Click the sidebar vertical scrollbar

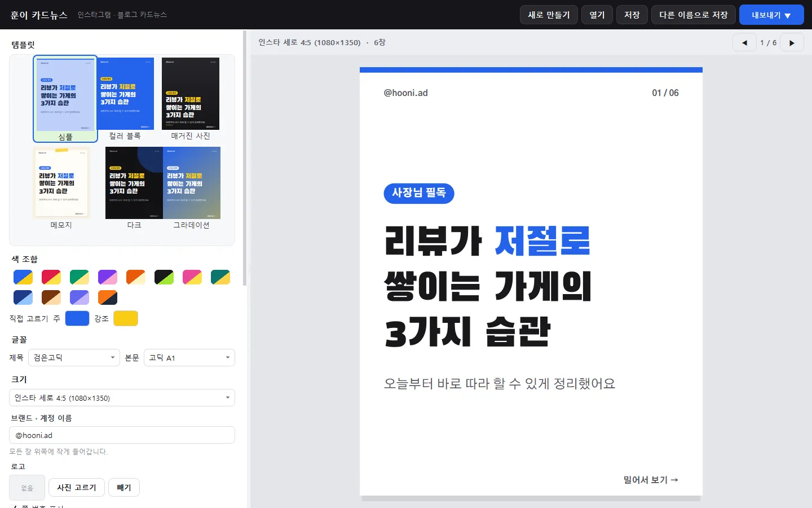coord(244,158)
